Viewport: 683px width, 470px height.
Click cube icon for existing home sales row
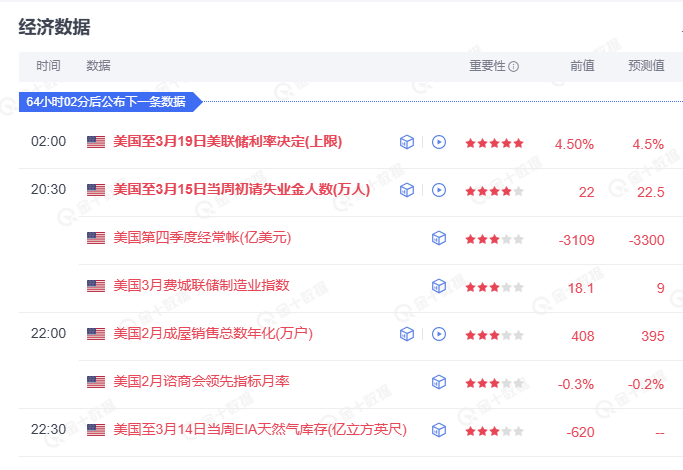tap(407, 334)
